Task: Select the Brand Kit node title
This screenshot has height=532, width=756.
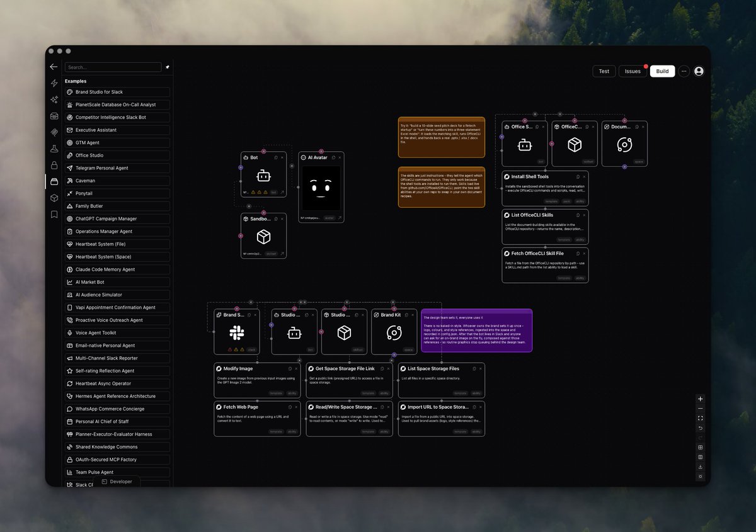Action: coord(391,315)
